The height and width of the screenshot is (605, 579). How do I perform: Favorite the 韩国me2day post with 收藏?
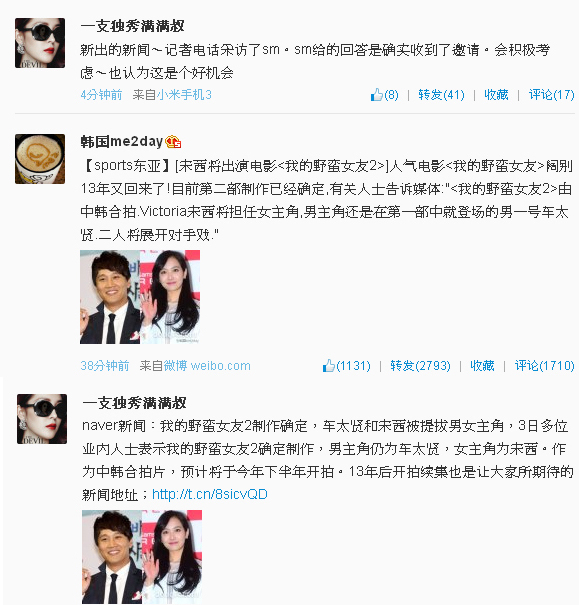click(482, 365)
